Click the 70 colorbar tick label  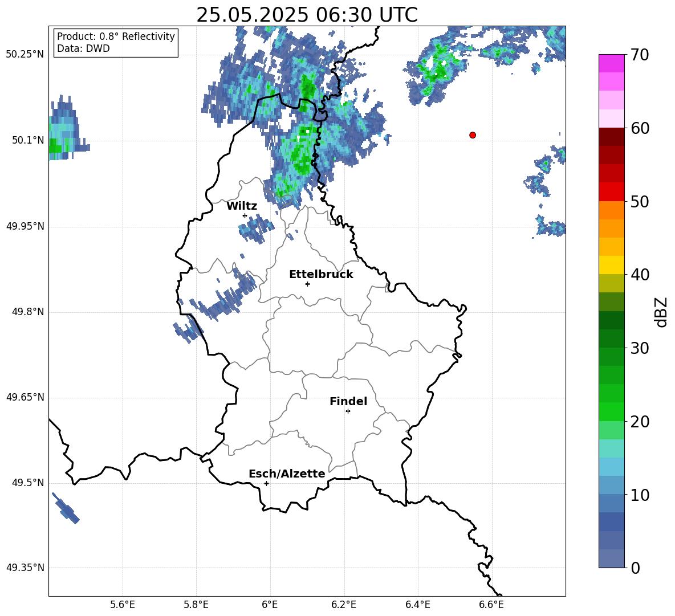click(640, 55)
